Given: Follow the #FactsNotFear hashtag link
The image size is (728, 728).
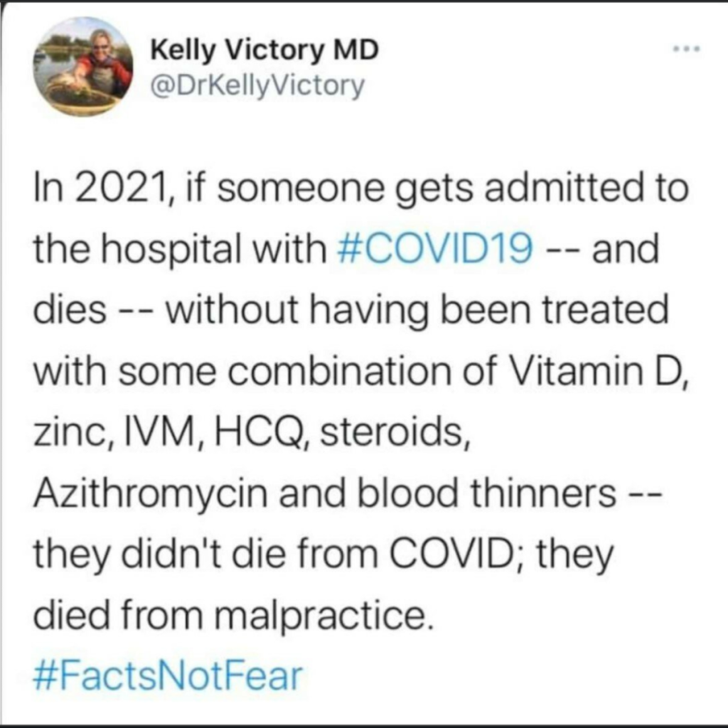Looking at the screenshot, I should [168, 675].
